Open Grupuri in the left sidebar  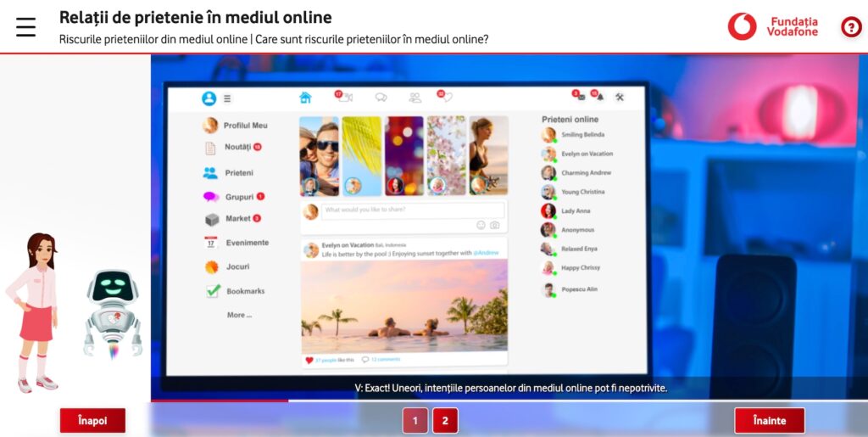pyautogui.click(x=239, y=197)
